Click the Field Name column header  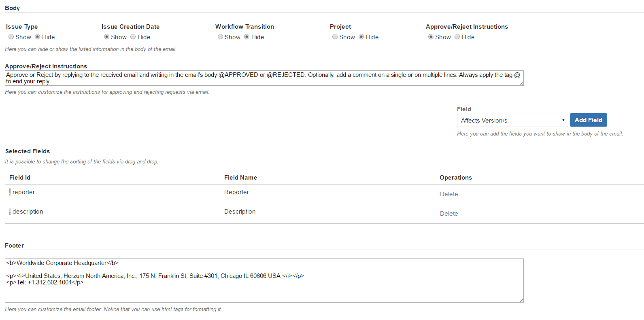point(240,178)
